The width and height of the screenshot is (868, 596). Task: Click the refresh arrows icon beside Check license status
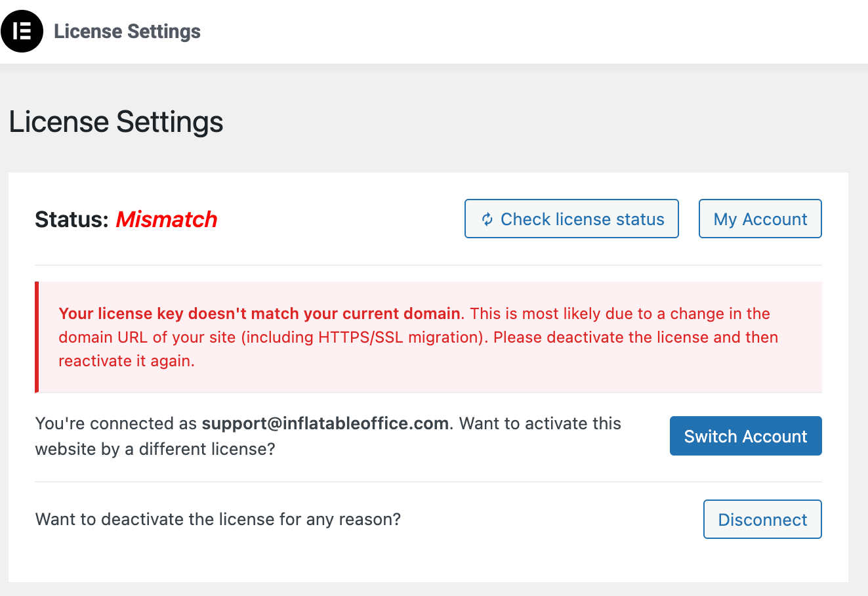[487, 219]
